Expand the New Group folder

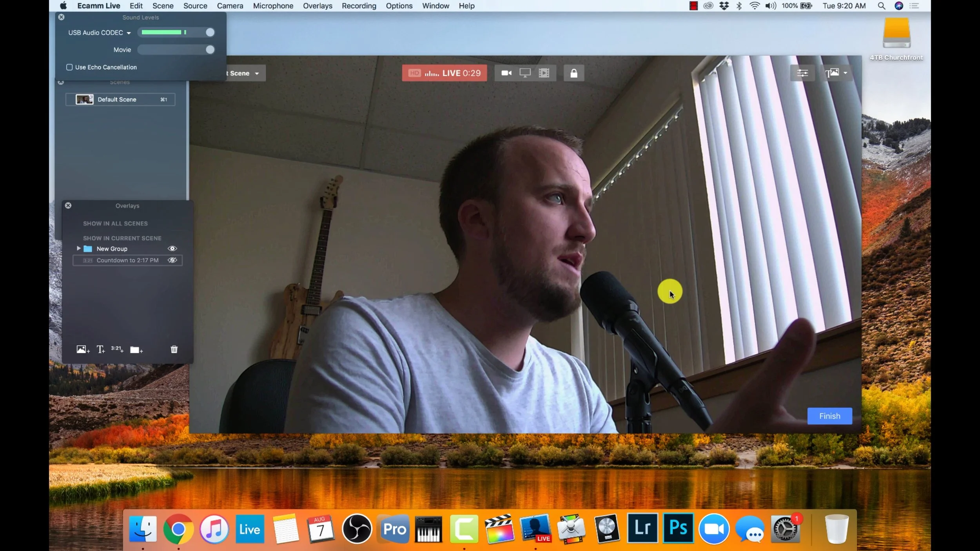78,248
